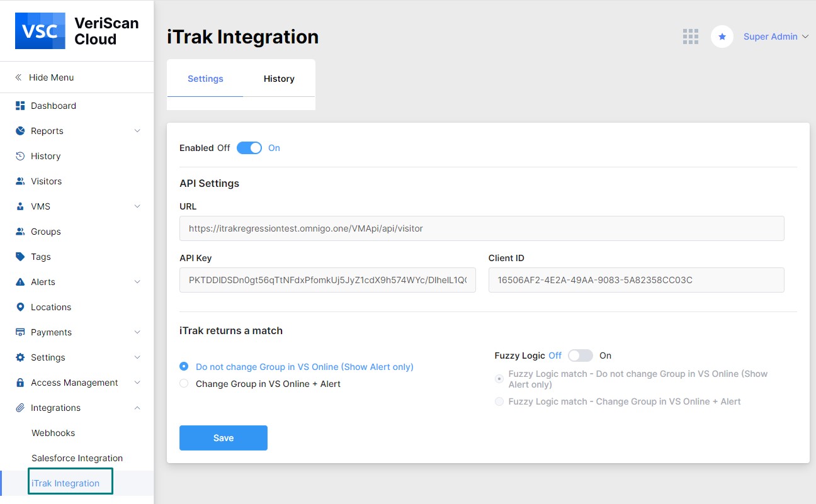Expand the Alerts submenu chevron
Viewport: 816px width, 504px height.
137,282
